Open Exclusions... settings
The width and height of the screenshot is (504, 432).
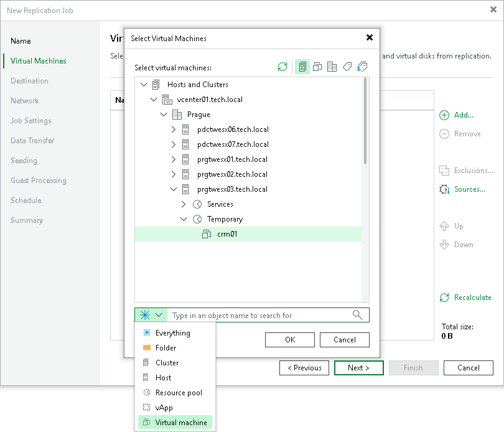[466, 170]
